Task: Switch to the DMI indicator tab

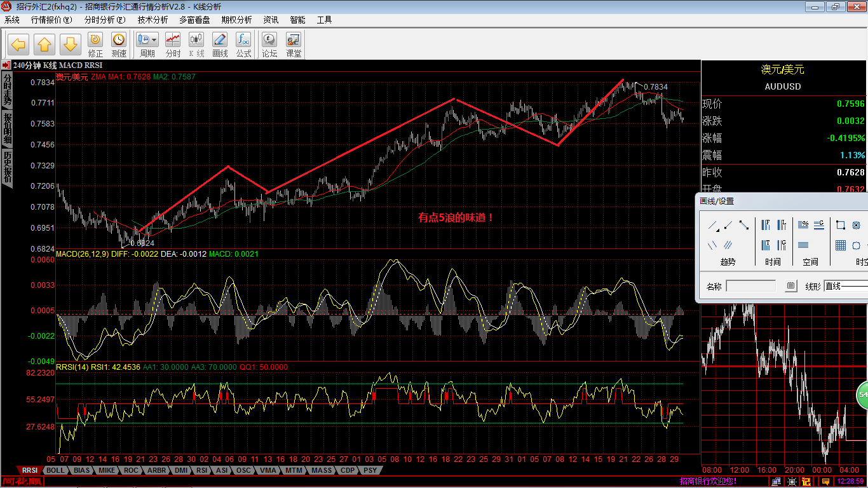Action: pyautogui.click(x=181, y=471)
